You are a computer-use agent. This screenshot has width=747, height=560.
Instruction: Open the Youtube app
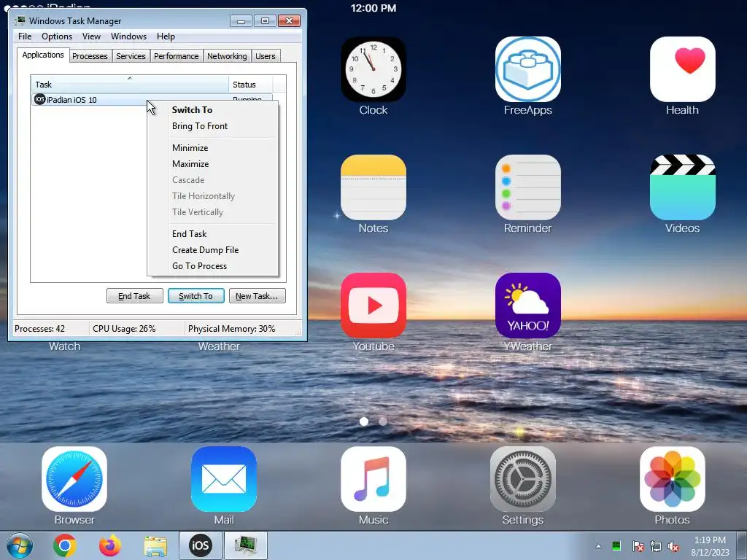pos(373,306)
